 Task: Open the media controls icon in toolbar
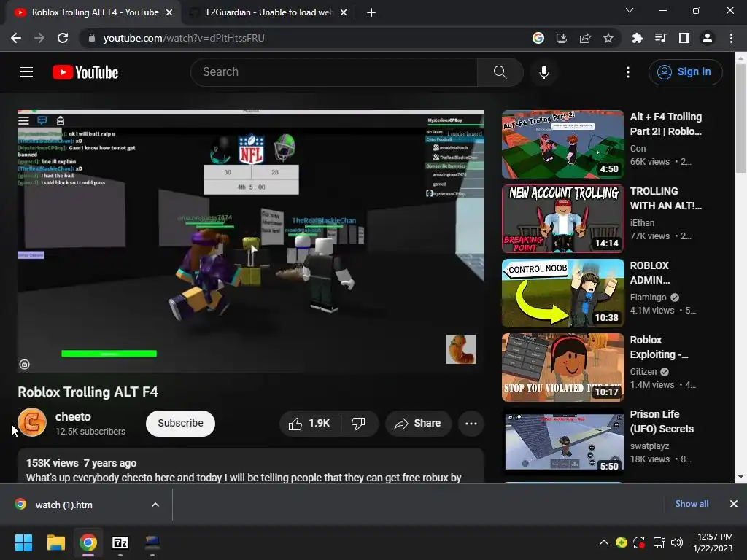tap(661, 38)
